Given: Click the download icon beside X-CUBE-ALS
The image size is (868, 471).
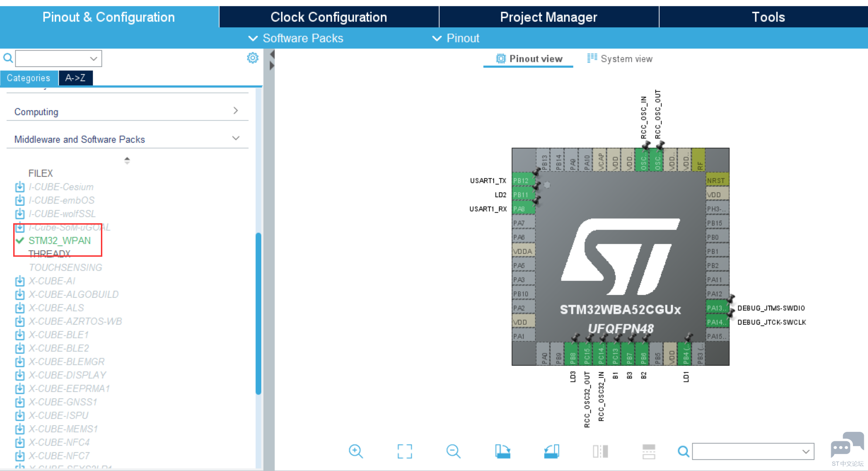Looking at the screenshot, I should pos(20,308).
